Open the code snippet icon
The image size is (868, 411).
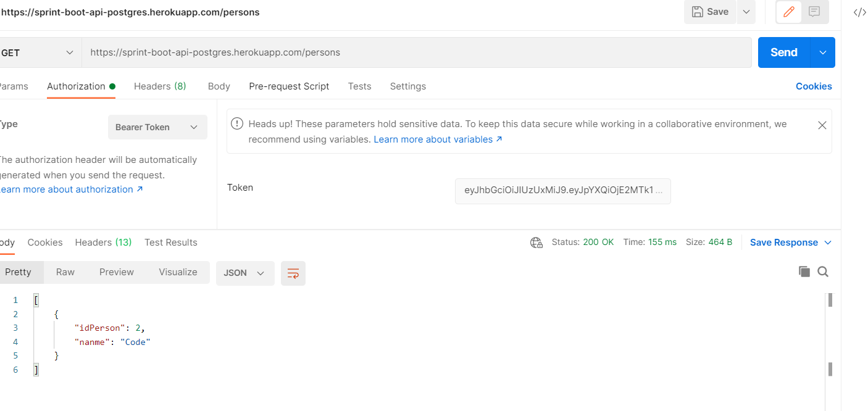tap(859, 12)
